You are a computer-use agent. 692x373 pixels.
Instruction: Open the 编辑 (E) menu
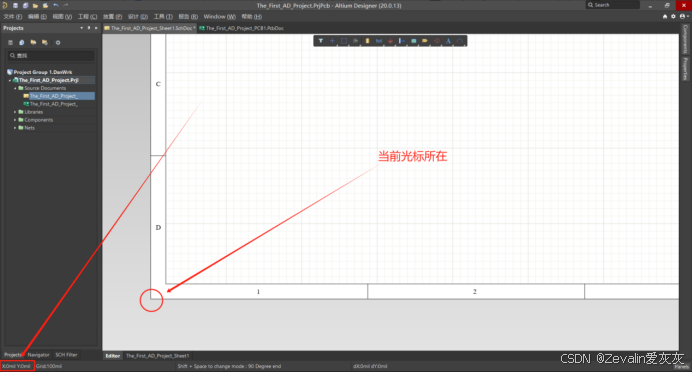pos(37,16)
